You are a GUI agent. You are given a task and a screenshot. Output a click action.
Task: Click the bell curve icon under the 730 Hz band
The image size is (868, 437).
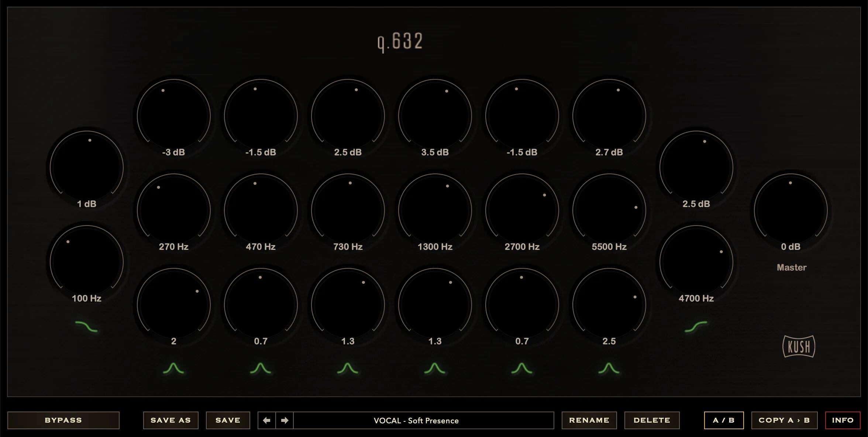click(x=347, y=369)
